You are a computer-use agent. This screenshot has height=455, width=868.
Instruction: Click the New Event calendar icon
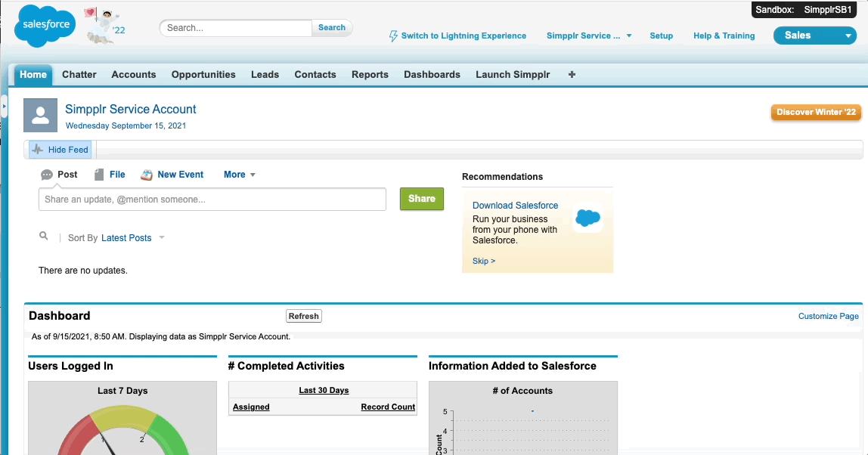pos(147,175)
